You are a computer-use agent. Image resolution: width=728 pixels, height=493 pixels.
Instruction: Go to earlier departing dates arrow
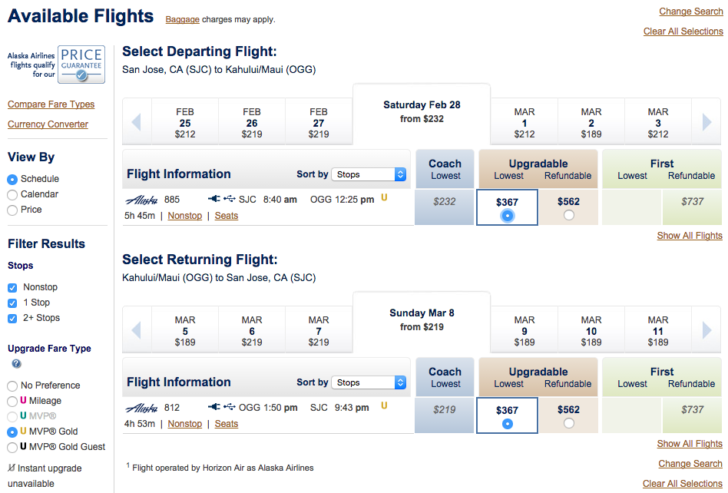point(136,123)
